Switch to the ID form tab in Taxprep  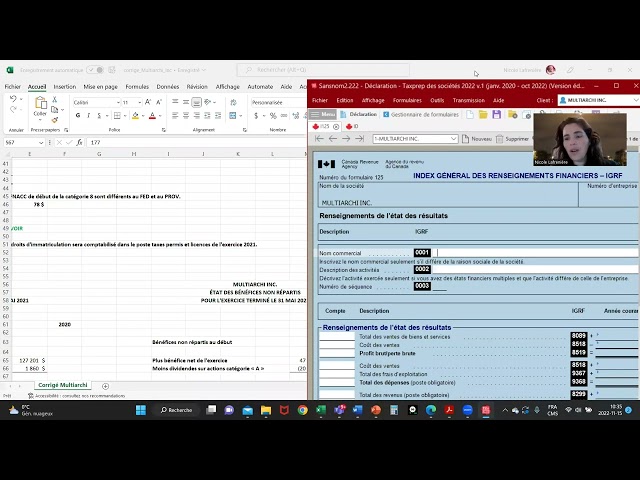pyautogui.click(x=352, y=127)
